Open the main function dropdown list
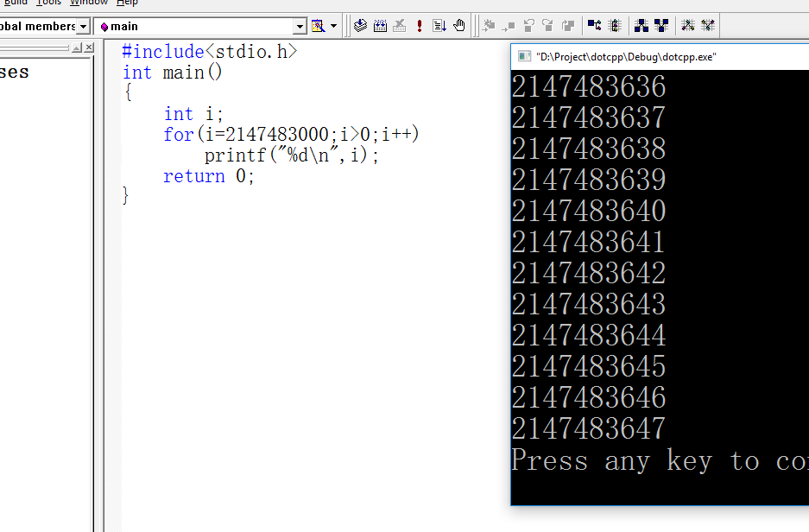The image size is (809, 532). click(300, 27)
